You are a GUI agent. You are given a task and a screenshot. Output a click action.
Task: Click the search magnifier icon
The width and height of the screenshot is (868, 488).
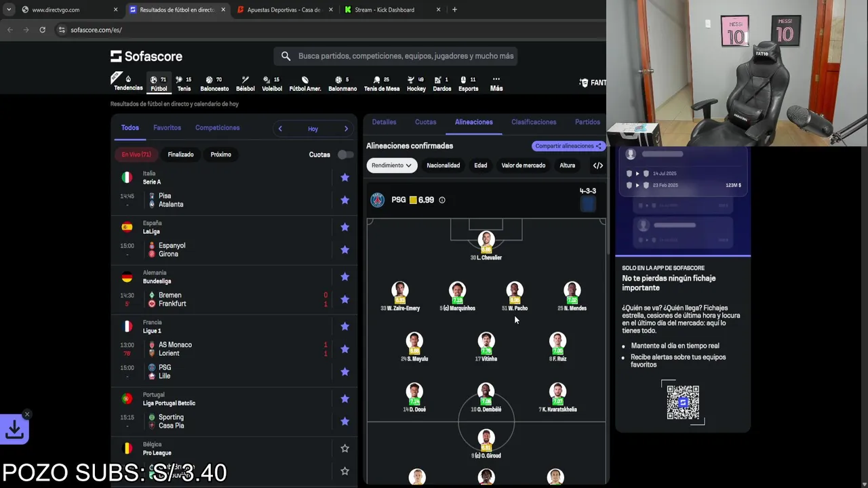(285, 56)
